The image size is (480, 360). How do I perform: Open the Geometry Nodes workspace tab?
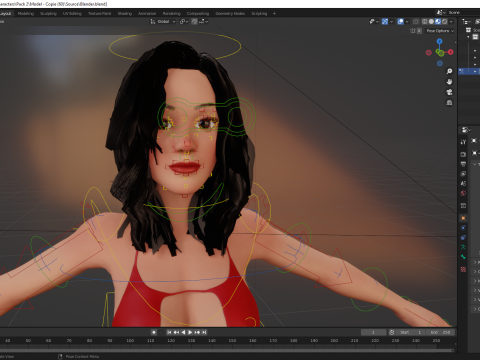pos(230,13)
